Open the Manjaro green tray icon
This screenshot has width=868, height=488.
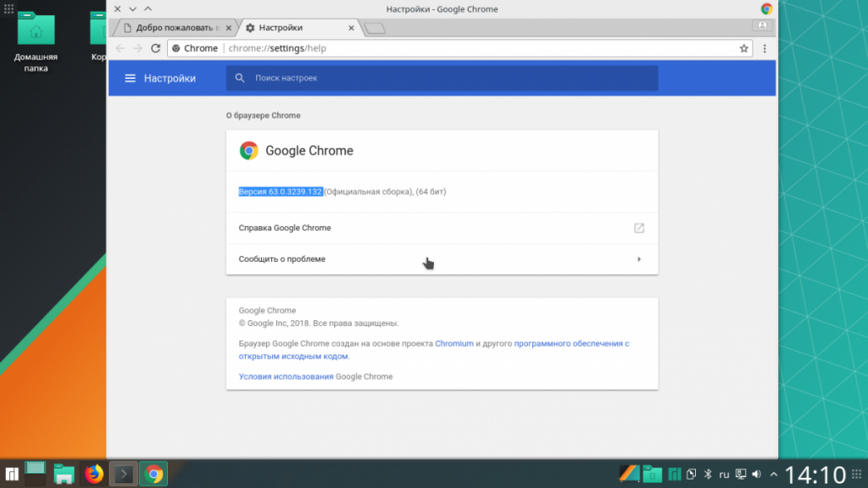pyautogui.click(x=674, y=474)
